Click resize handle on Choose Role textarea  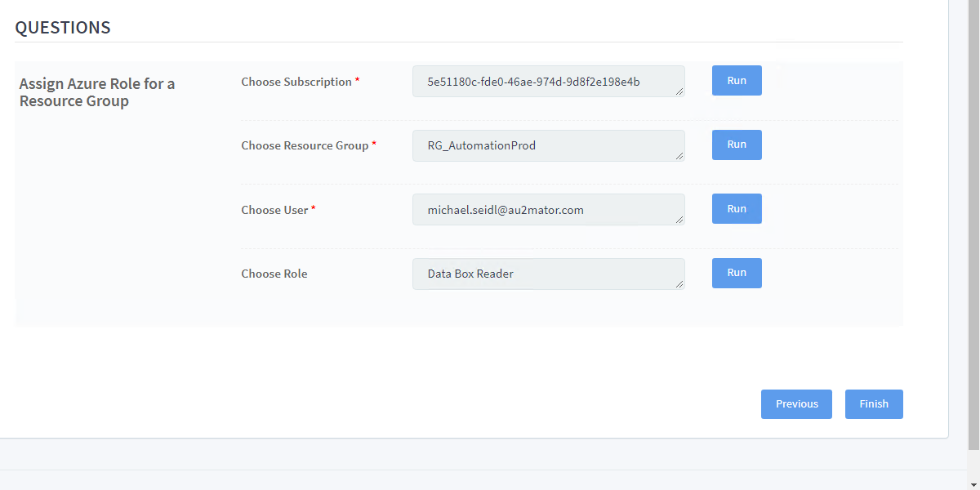tap(679, 284)
